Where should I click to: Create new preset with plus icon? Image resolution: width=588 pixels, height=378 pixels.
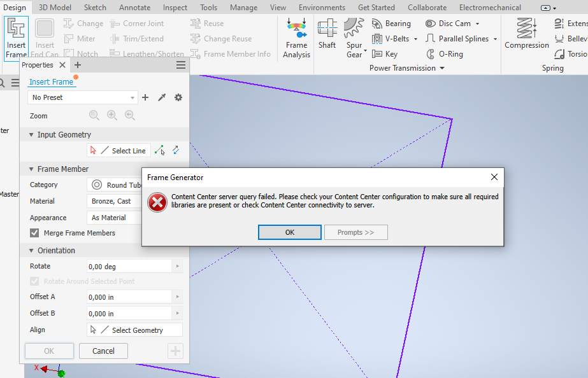145,97
